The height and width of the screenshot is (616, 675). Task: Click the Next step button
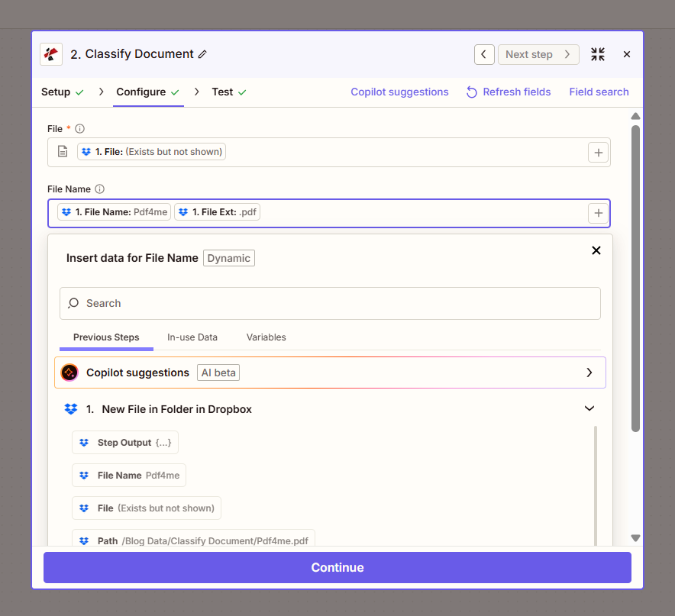tap(538, 54)
